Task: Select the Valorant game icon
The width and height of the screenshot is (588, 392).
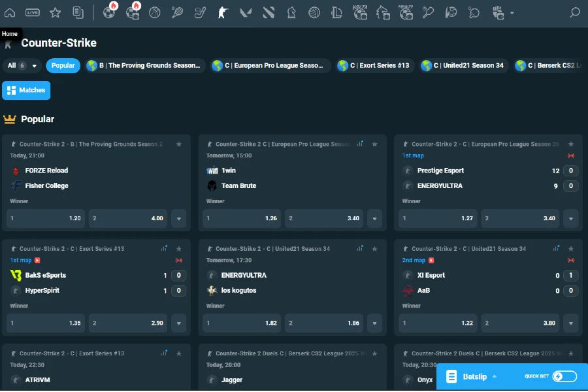Action: [246, 12]
